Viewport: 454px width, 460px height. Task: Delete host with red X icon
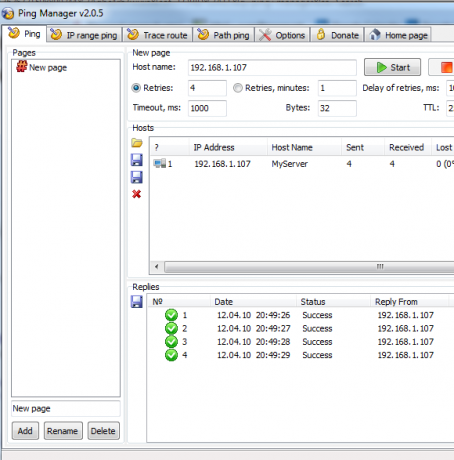[x=137, y=194]
